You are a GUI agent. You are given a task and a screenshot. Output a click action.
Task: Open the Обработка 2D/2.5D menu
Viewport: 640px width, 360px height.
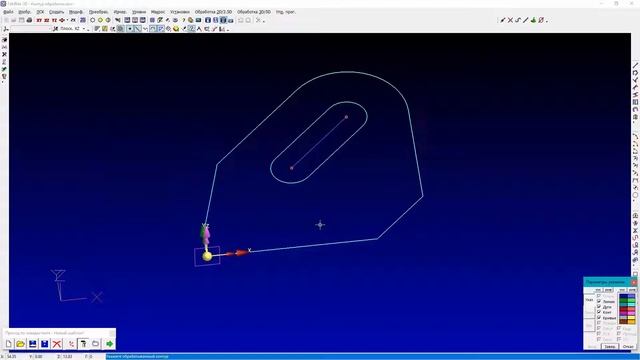tap(213, 12)
